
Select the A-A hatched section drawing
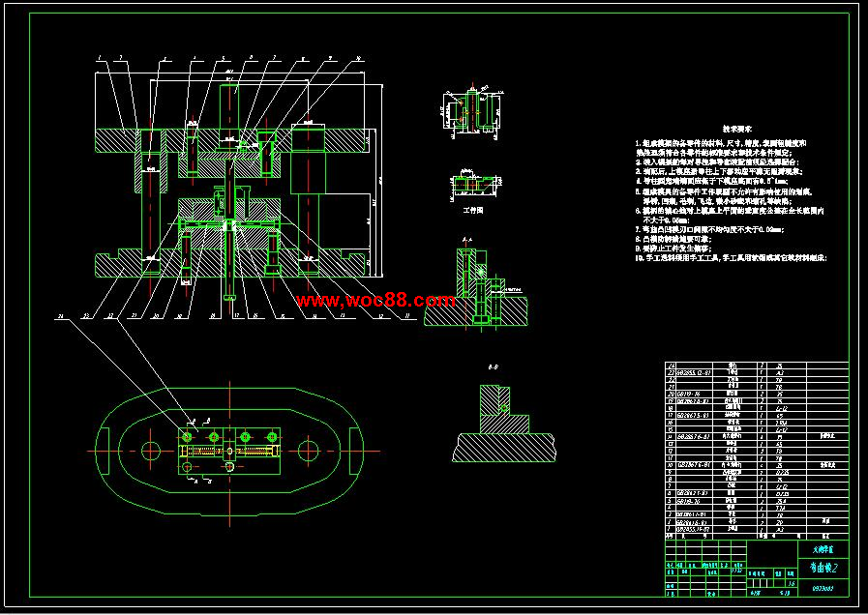(475, 287)
